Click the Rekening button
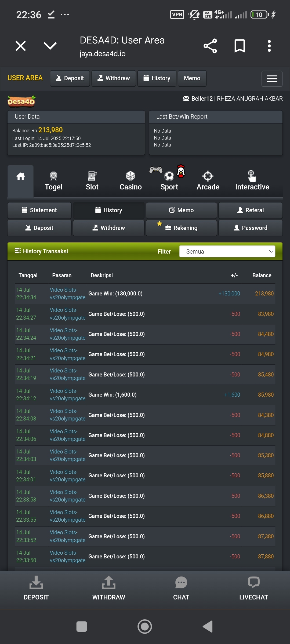Viewport: 290px width, 644px height. [182, 228]
